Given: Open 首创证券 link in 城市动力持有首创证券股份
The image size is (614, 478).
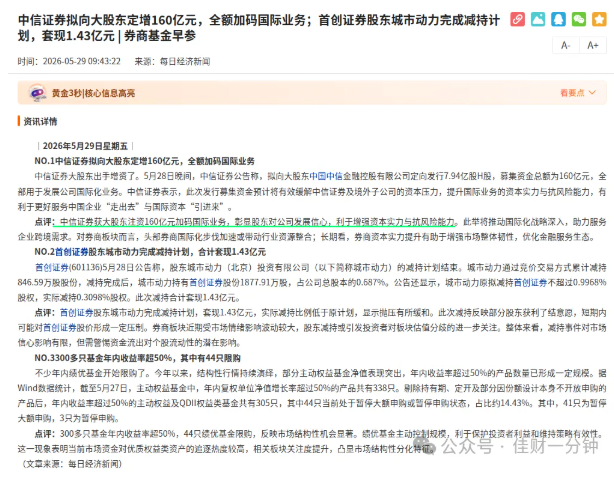Looking at the screenshot, I should (206, 282).
